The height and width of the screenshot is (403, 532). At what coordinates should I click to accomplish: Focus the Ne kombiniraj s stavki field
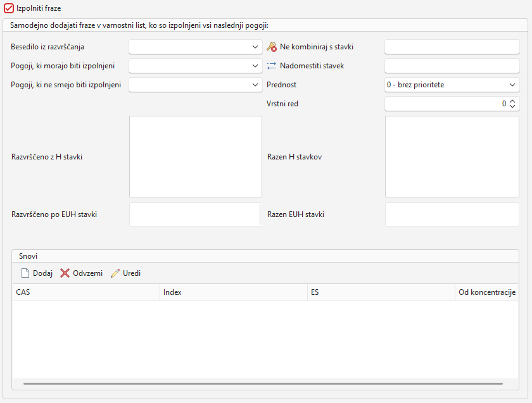tap(452, 47)
